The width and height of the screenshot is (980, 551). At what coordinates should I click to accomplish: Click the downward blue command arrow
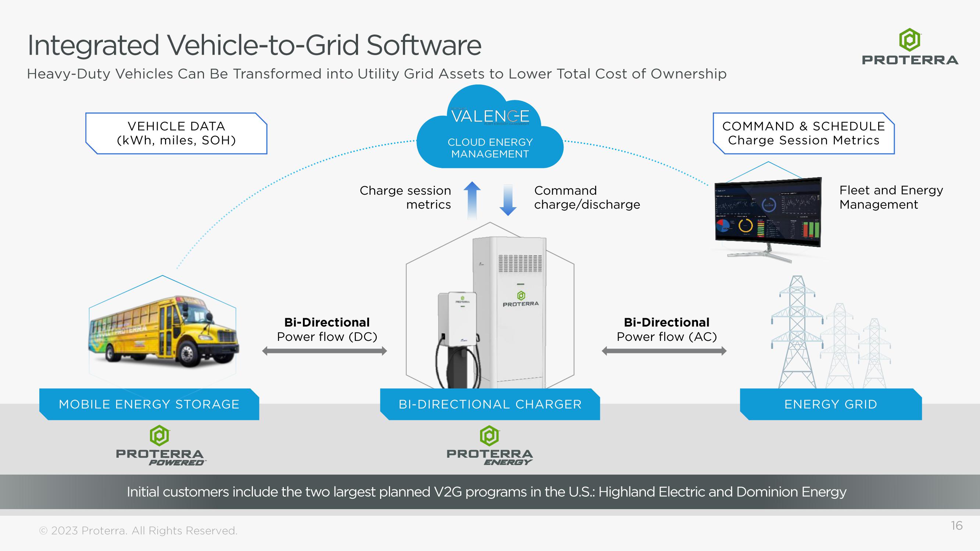[x=508, y=200]
